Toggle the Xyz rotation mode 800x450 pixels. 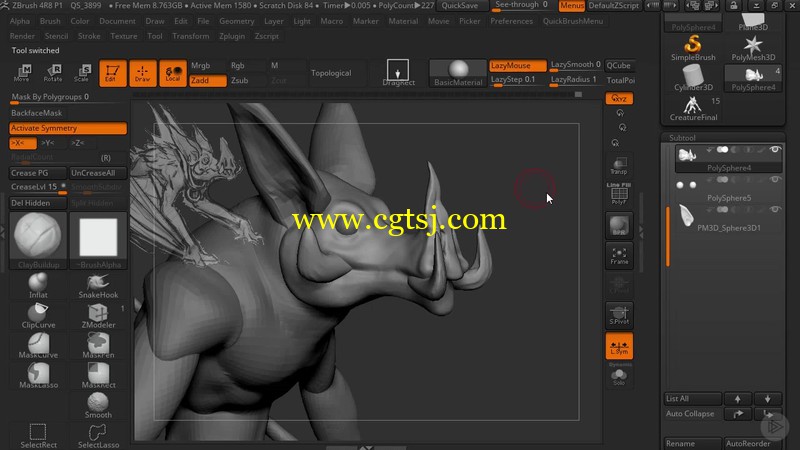click(619, 98)
